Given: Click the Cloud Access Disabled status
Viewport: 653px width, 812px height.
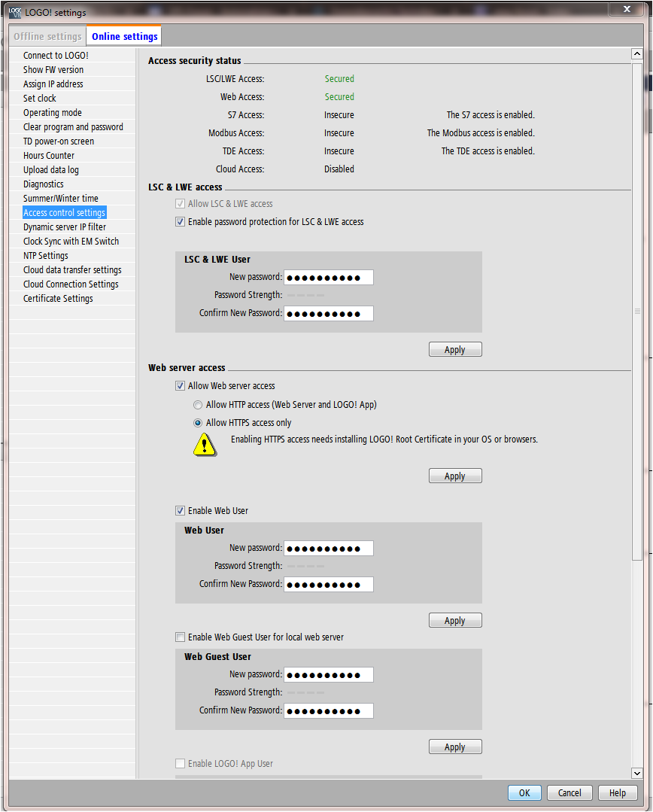Looking at the screenshot, I should tap(339, 169).
